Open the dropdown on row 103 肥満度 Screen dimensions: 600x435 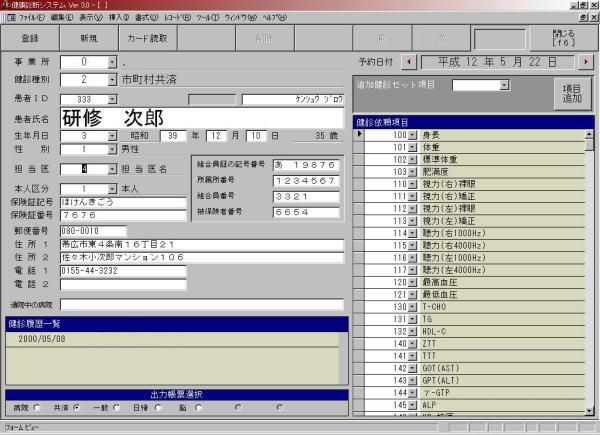pos(412,172)
